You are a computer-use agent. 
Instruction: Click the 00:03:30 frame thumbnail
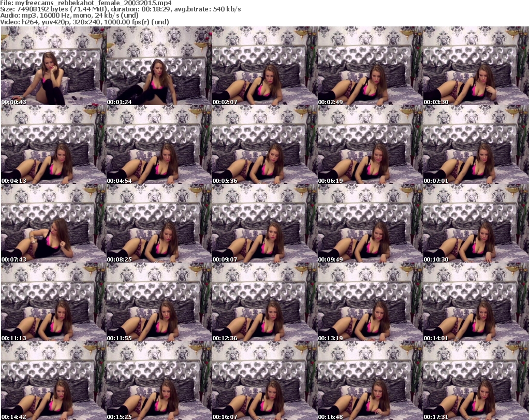[476, 66]
